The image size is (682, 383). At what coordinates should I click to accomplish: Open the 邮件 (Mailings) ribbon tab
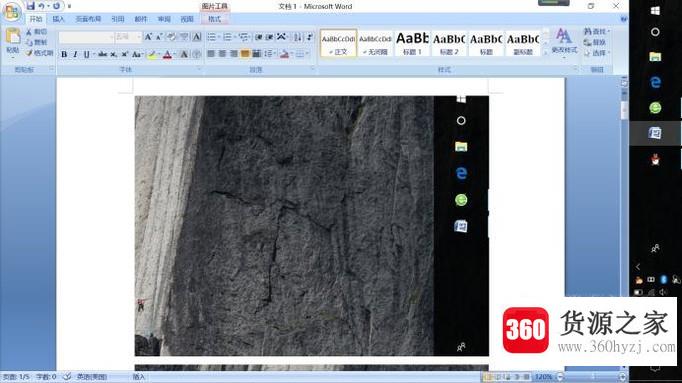point(141,19)
